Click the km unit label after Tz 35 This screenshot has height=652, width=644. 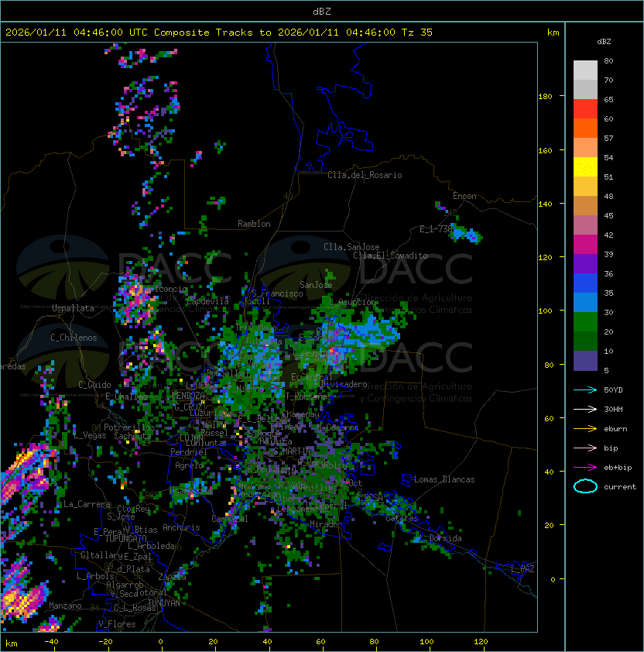pyautogui.click(x=553, y=33)
